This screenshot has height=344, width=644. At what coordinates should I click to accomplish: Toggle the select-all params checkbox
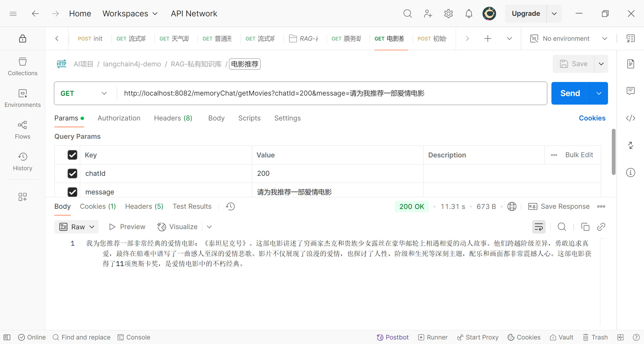point(72,155)
